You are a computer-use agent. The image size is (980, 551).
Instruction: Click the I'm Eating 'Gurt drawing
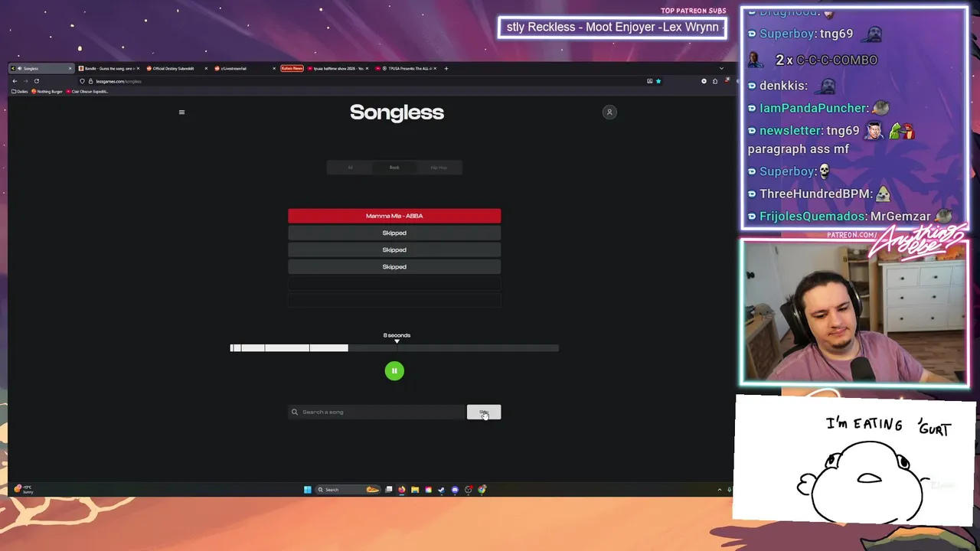point(854,461)
